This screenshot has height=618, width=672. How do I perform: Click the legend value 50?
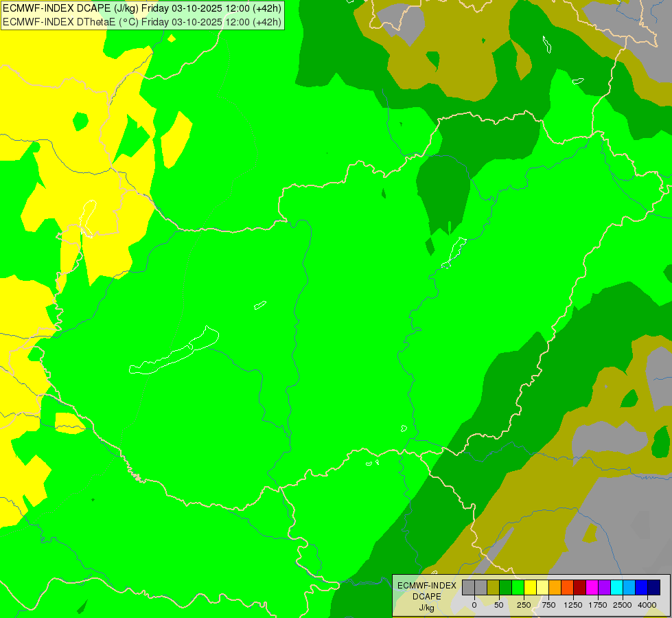click(499, 605)
